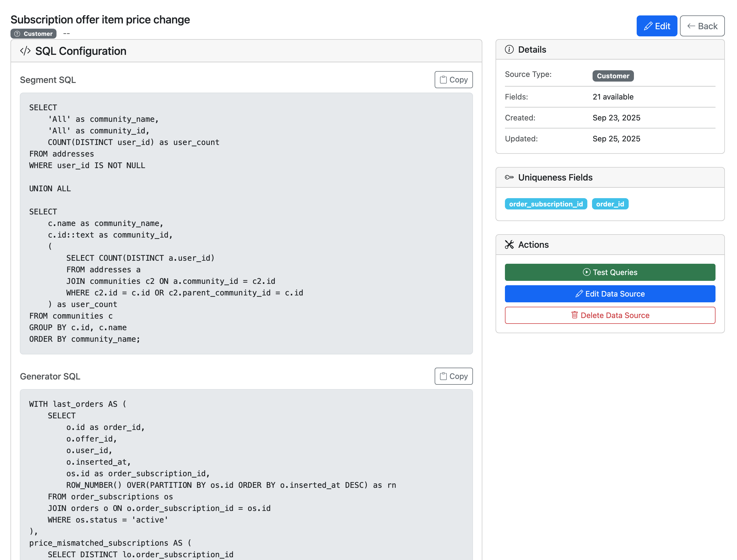The width and height of the screenshot is (737, 560).
Task: Click the pencil icon on Edit button
Action: tap(648, 26)
